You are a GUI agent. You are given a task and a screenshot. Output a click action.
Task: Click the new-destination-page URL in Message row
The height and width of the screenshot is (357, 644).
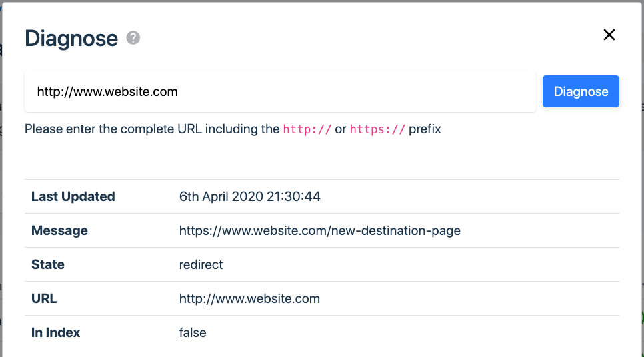(x=319, y=230)
